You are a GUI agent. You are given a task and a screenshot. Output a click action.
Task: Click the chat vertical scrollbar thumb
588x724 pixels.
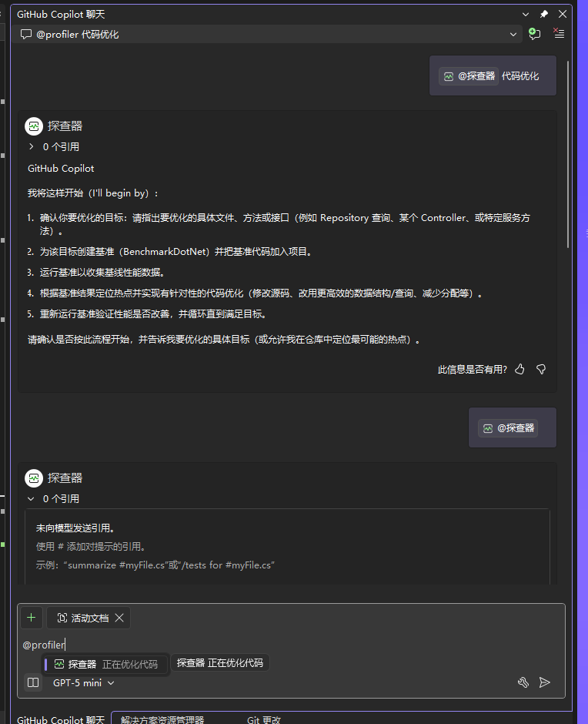coord(568,154)
